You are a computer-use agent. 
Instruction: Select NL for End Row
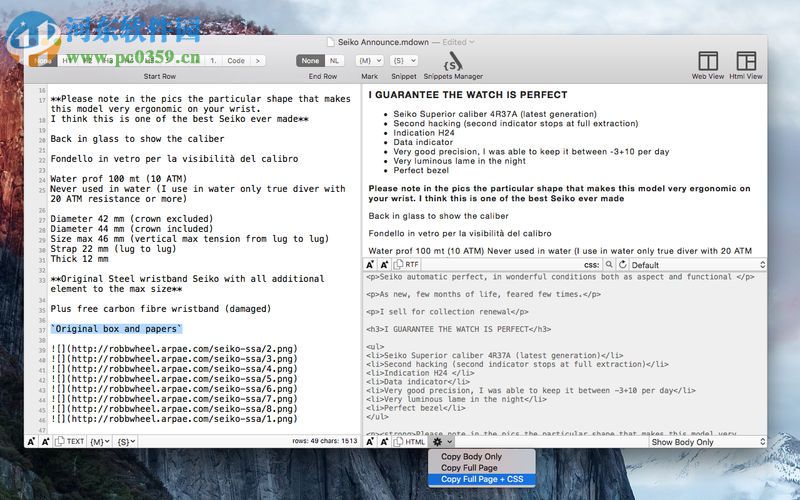coord(334,61)
